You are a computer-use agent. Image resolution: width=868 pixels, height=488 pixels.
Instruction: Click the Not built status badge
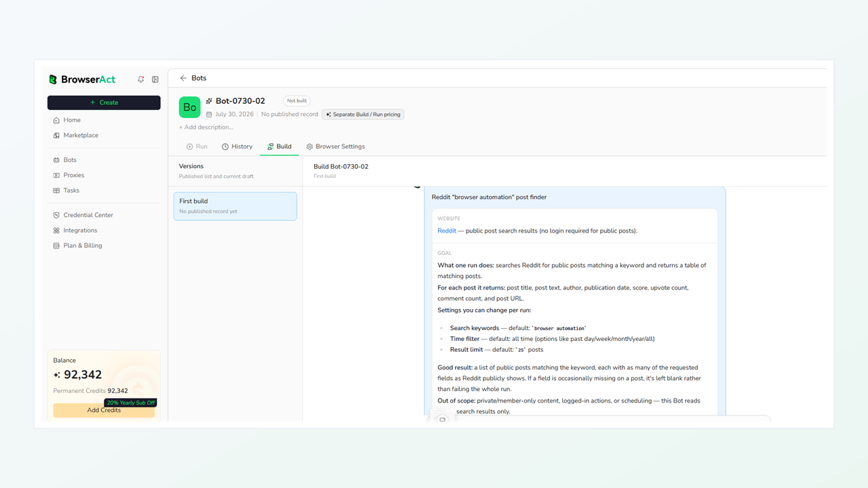297,101
